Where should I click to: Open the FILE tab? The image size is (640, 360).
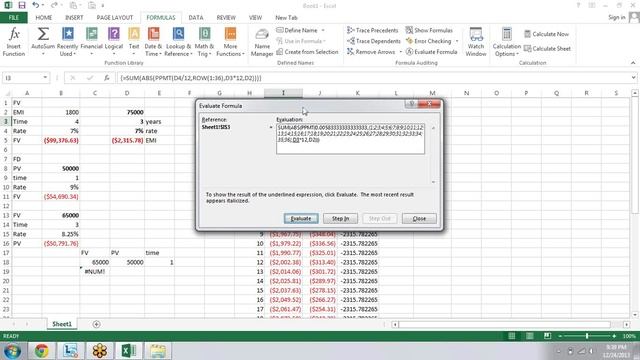[14, 18]
